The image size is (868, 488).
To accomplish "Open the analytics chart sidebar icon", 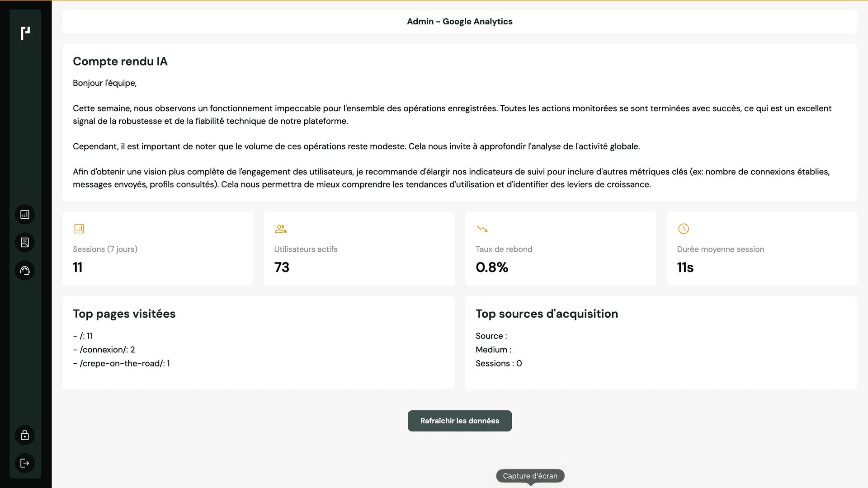I will point(25,215).
